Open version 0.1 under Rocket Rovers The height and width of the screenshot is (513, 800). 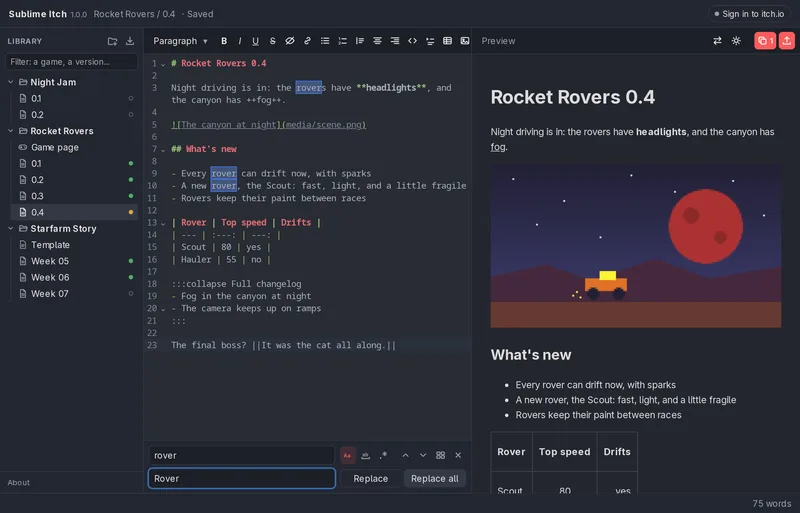(74, 164)
